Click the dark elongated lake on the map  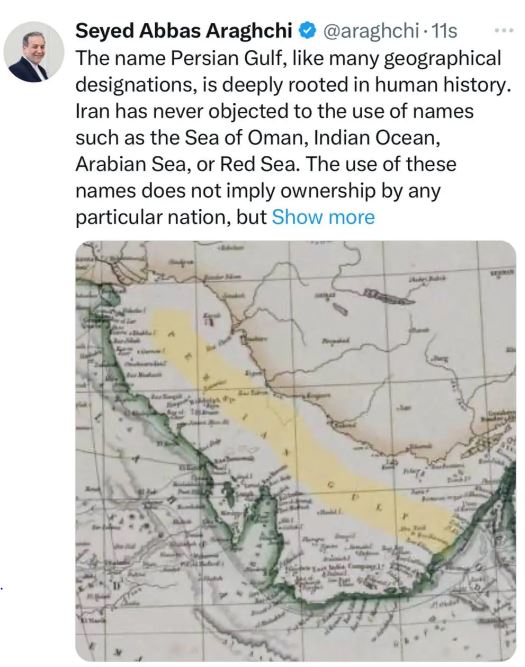click(387, 297)
